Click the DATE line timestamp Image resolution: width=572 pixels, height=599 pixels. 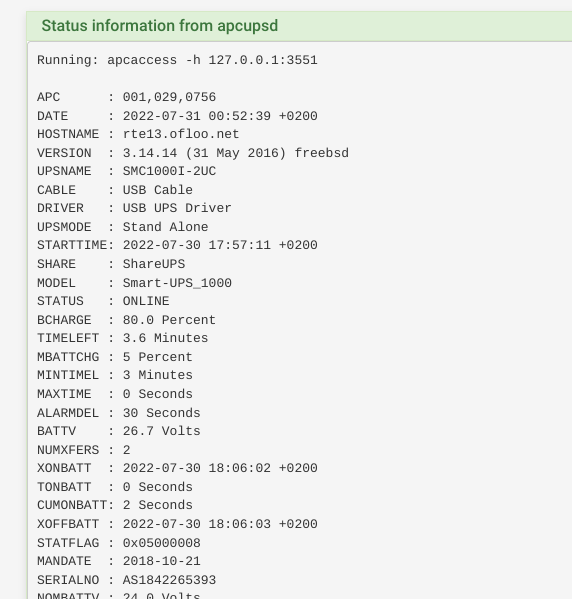pyautogui.click(x=220, y=116)
